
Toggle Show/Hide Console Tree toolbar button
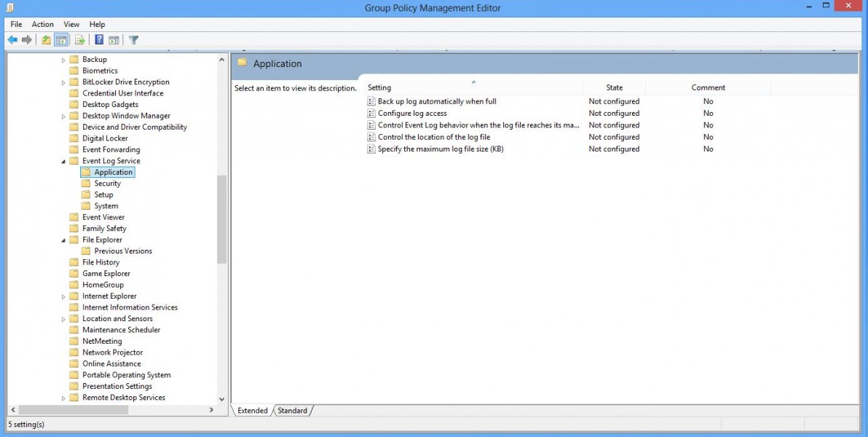[61, 40]
